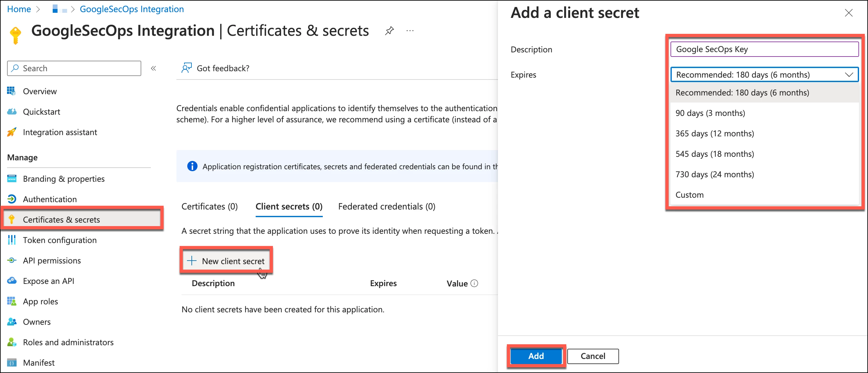
Task: Click the Manifest icon
Action: pyautogui.click(x=12, y=362)
